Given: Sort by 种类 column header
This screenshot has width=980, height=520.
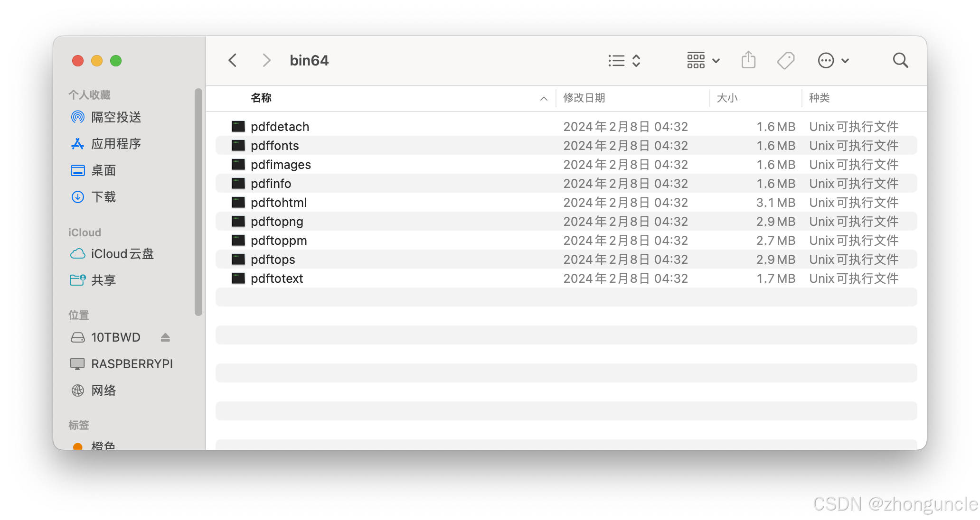Looking at the screenshot, I should [819, 98].
